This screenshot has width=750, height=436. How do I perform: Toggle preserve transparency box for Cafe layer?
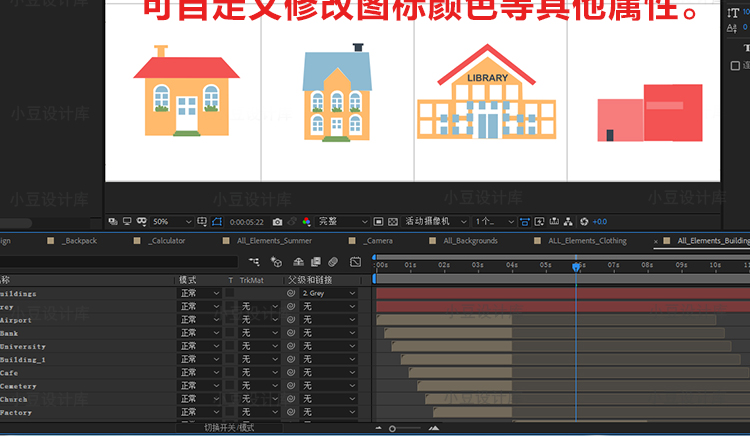[230, 372]
